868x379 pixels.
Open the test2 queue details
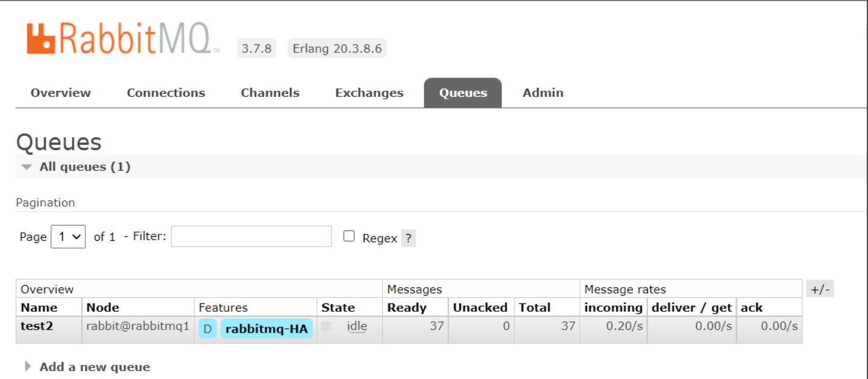[x=37, y=326]
